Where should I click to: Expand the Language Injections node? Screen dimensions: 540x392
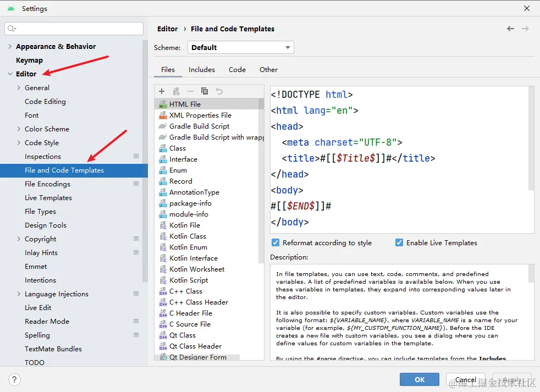[19, 294]
